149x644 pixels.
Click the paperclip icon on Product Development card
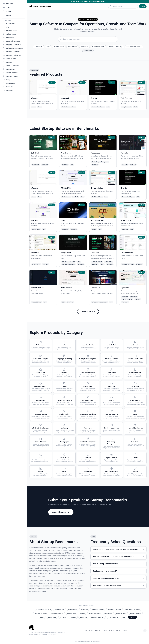88,439
